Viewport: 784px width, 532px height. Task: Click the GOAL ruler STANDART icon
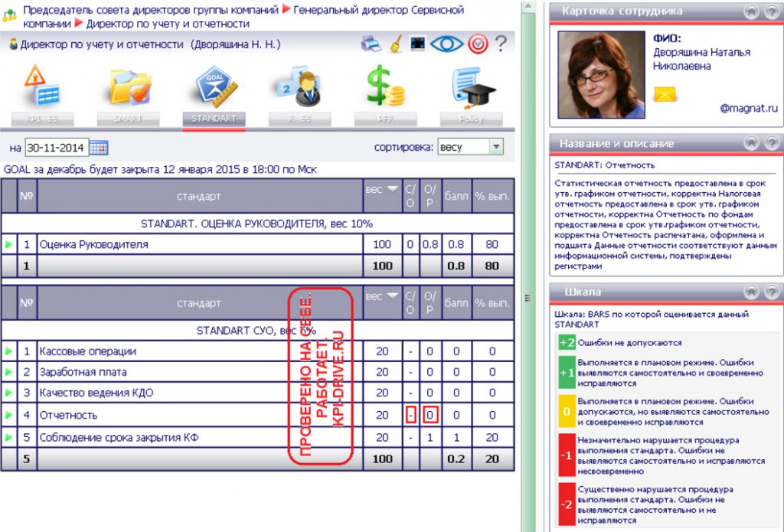point(215,86)
